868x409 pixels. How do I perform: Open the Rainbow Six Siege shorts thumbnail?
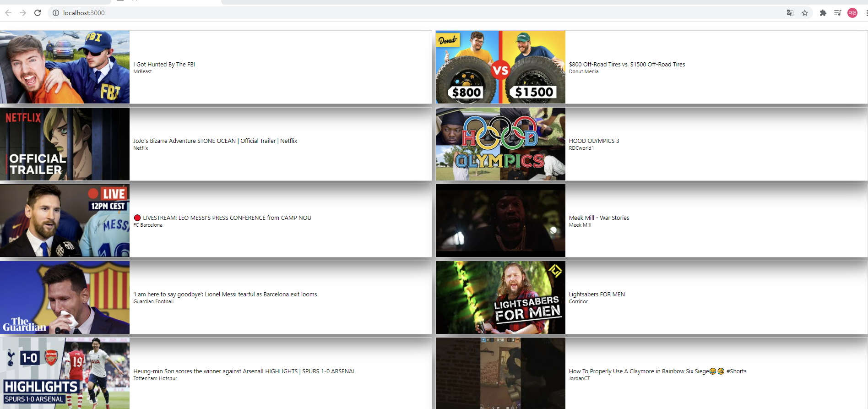click(x=500, y=373)
